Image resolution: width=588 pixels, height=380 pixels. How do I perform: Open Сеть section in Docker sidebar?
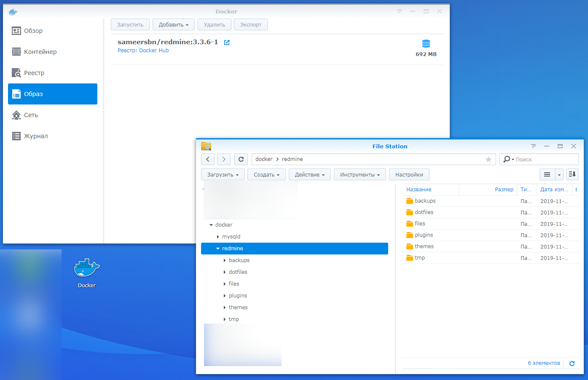53,115
